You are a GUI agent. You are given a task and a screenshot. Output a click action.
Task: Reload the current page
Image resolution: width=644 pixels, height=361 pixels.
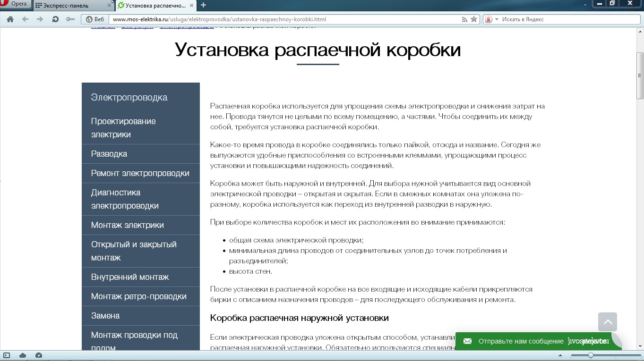[55, 19]
